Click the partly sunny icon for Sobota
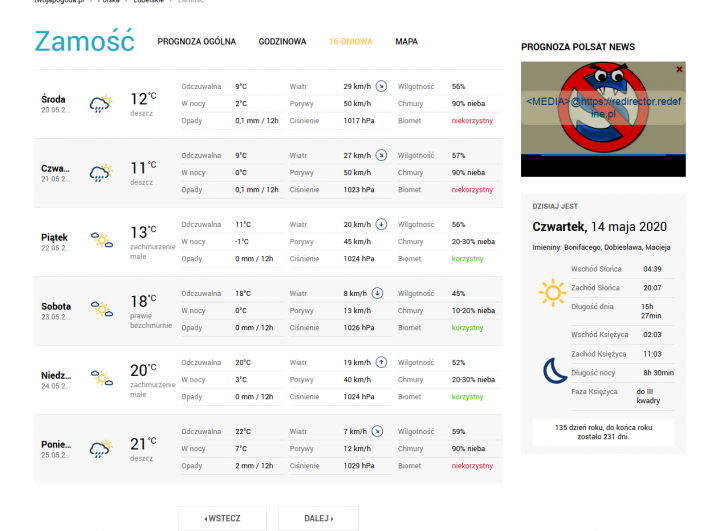Viewport: 720px width, 531px height. pos(101,309)
